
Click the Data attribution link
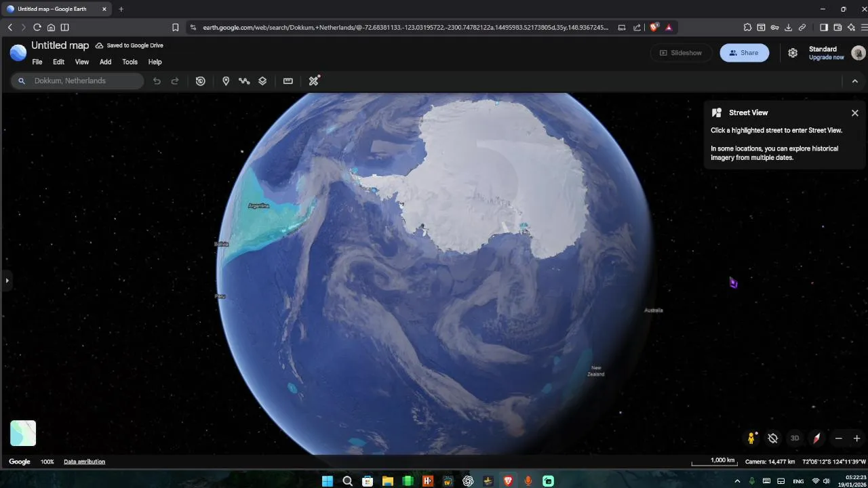pos(84,462)
